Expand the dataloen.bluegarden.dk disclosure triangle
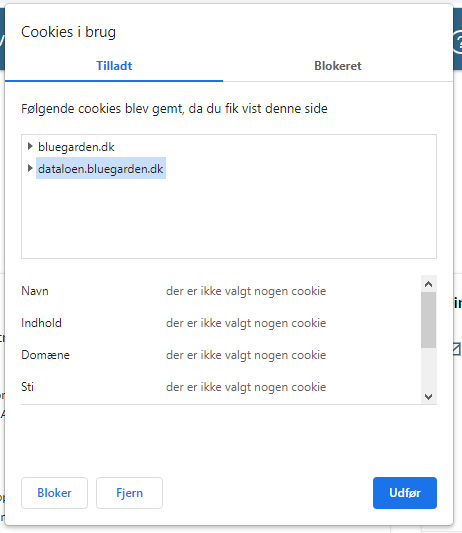Screen dimensions: 462x533 click(x=30, y=168)
